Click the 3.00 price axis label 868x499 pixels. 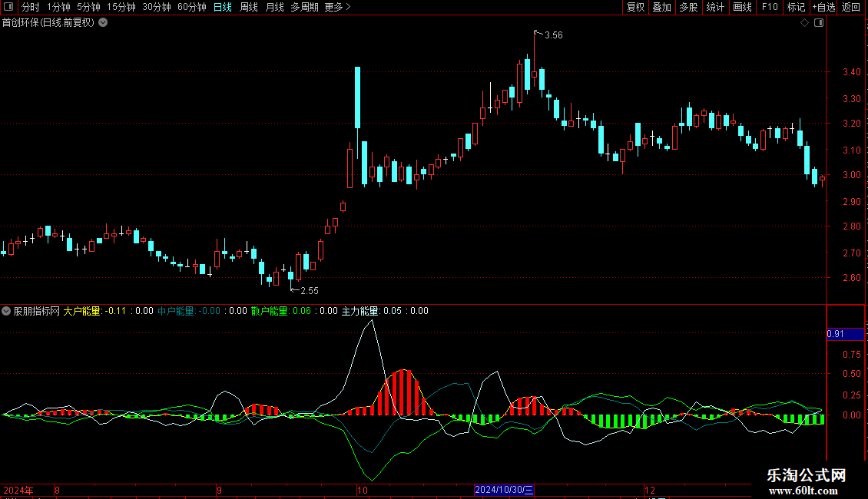point(851,175)
